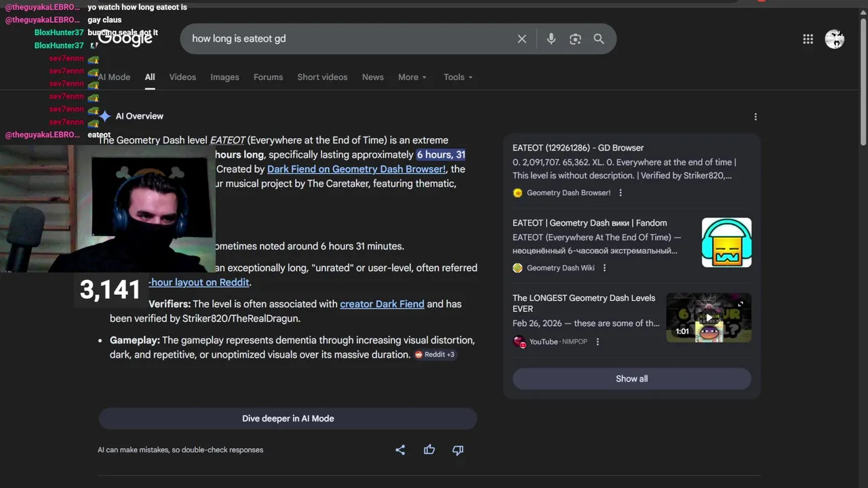868x488 pixels.
Task: Open the creator Dark Fiend link
Action: coord(382,304)
